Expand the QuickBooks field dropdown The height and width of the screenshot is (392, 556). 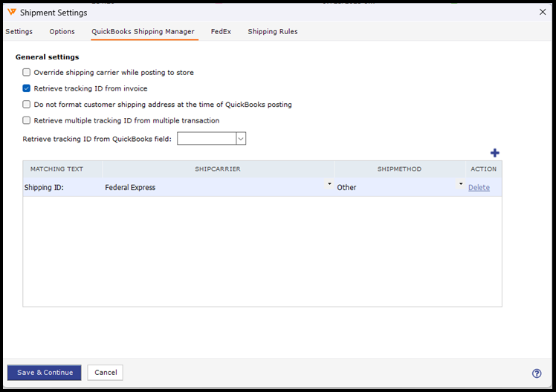tap(240, 139)
